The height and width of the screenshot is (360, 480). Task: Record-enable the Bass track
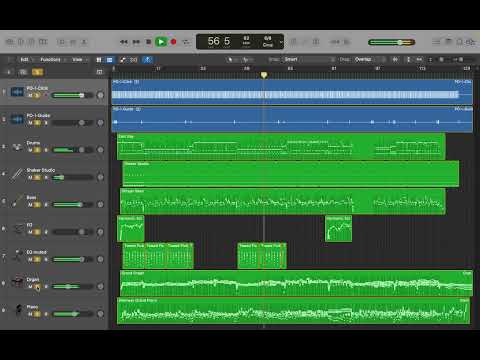(46, 205)
